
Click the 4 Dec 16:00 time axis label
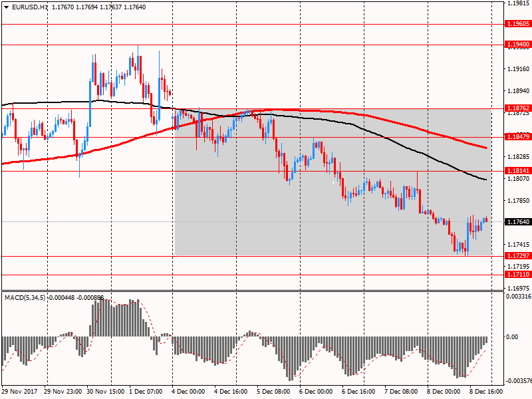click(231, 391)
